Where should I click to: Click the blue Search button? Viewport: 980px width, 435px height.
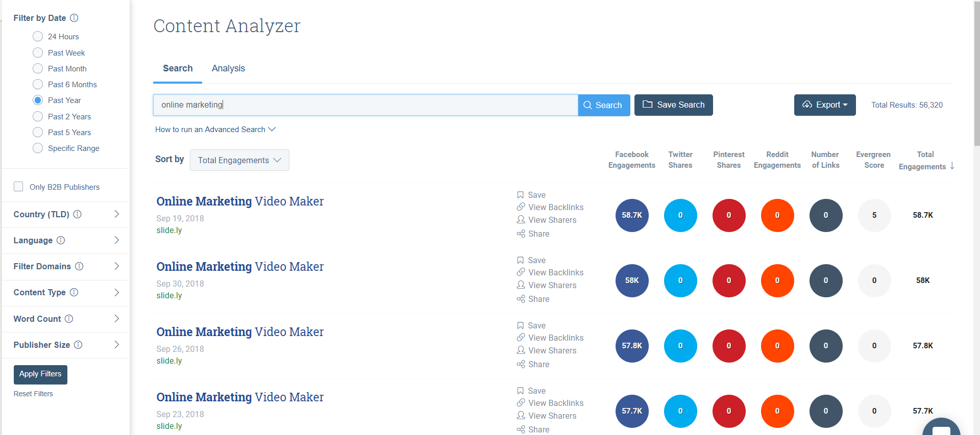pos(604,105)
